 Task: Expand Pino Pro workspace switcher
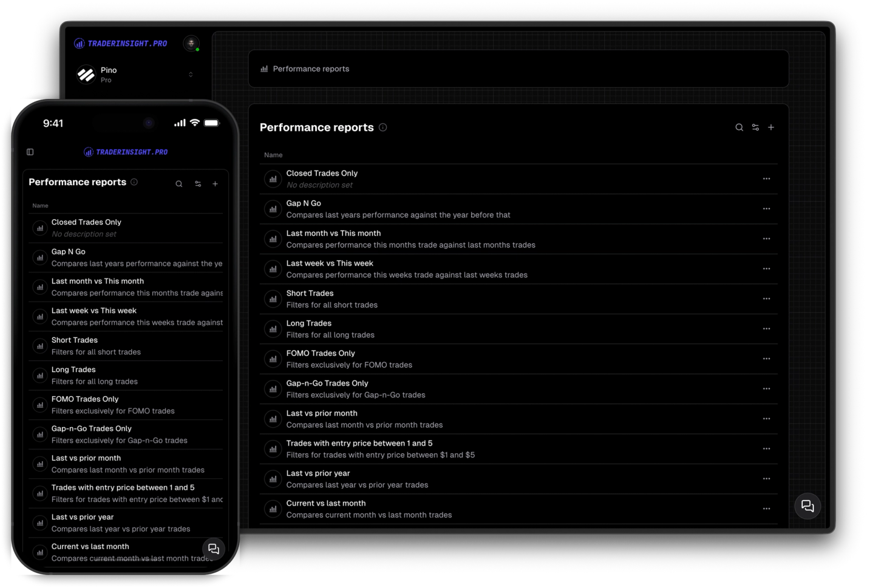(191, 75)
